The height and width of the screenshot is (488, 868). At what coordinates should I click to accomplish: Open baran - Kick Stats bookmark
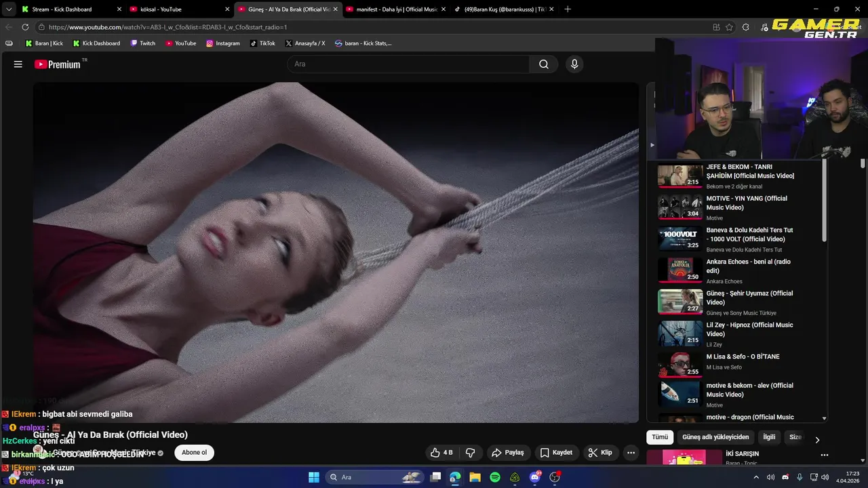[363, 43]
